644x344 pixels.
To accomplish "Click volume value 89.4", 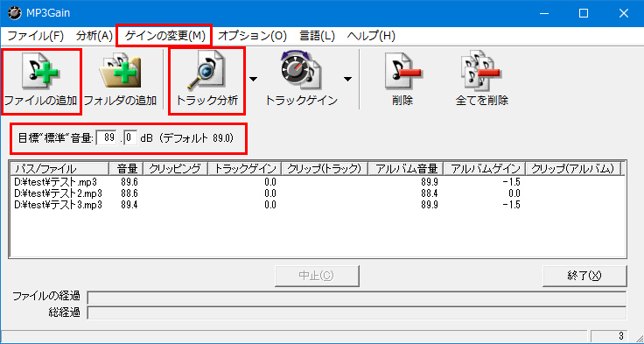I will [129, 205].
